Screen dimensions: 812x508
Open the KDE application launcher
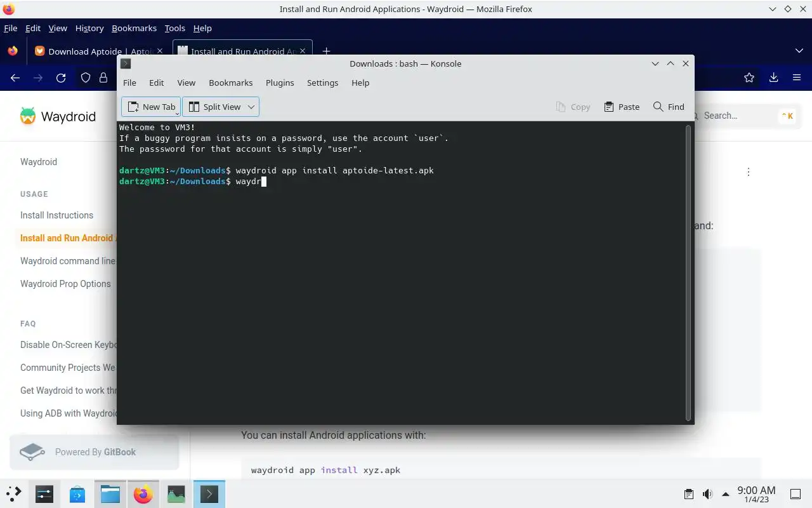click(14, 494)
